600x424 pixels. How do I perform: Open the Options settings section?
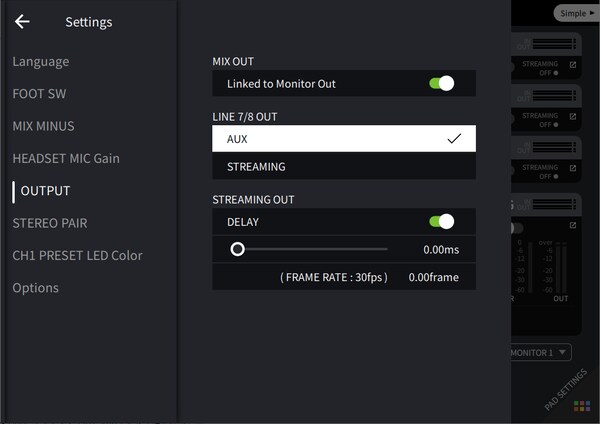[35, 288]
